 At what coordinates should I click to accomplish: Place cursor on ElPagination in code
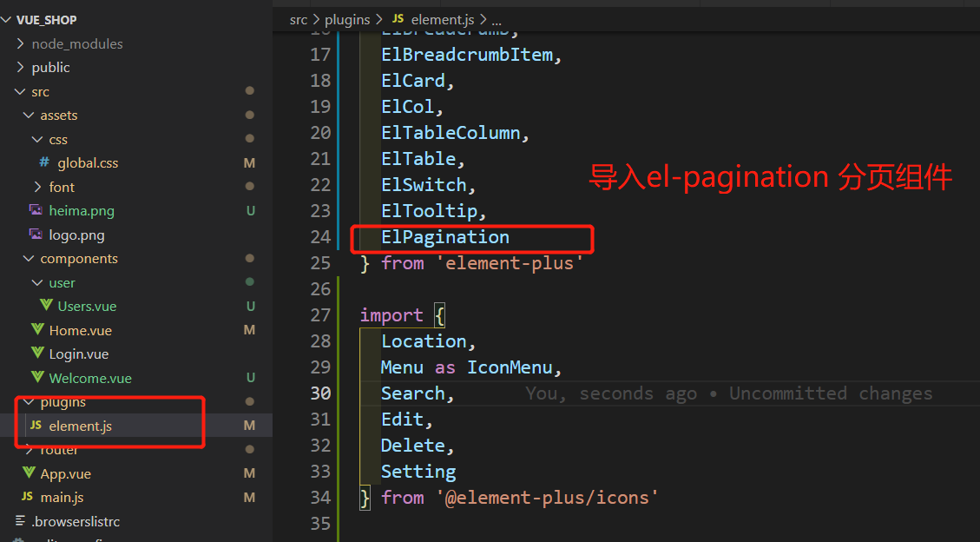(x=445, y=237)
